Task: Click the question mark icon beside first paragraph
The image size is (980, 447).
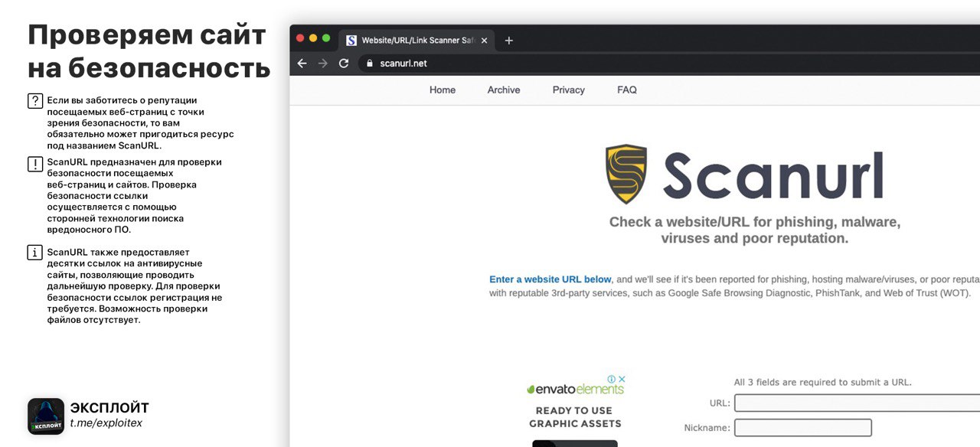Action: coord(34,101)
